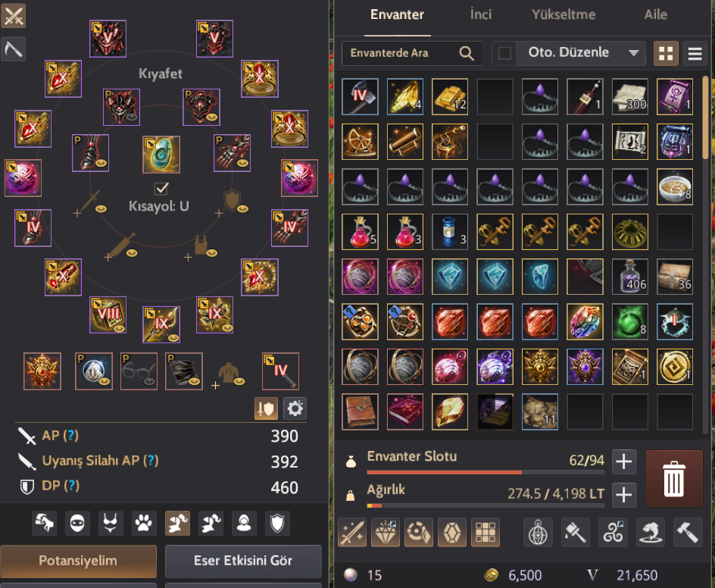Click the Eser Etkisini Gör button
Image resolution: width=715 pixels, height=588 pixels.
point(243,561)
